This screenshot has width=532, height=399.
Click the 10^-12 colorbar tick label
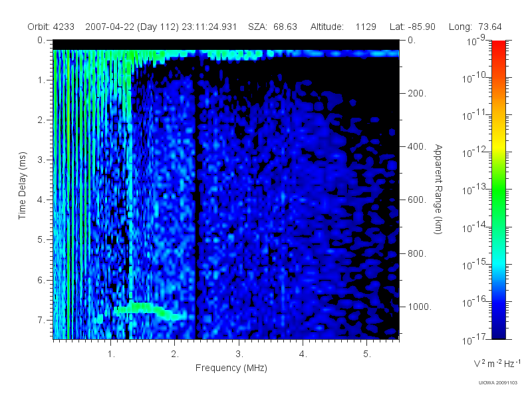[474, 152]
